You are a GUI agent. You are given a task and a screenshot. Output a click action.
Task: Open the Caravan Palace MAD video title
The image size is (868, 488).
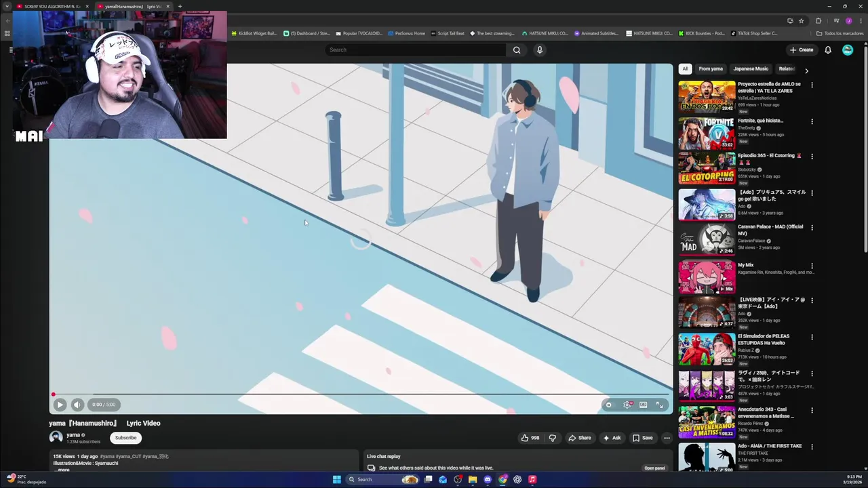coord(770,230)
